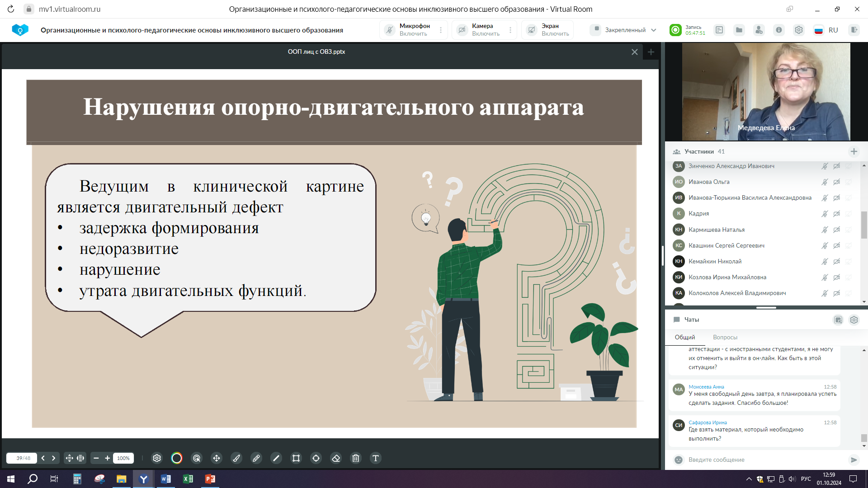Select the eraser tool
The height and width of the screenshot is (488, 868).
[x=336, y=458]
